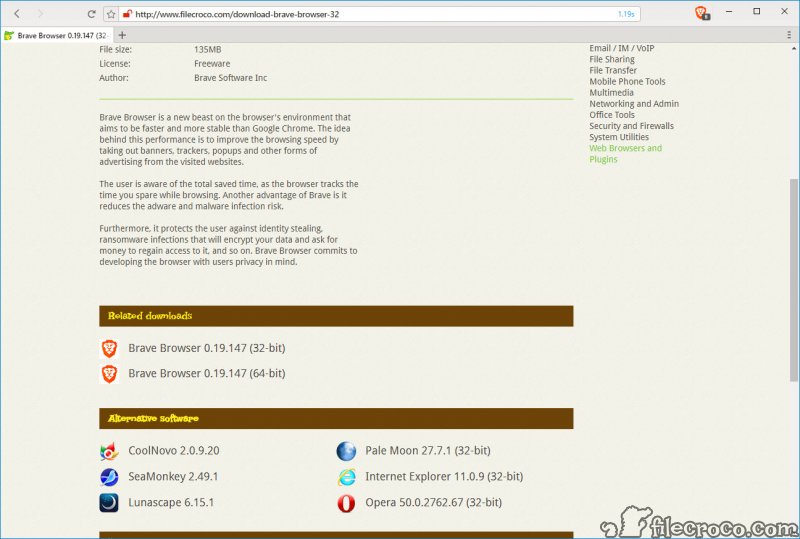The width and height of the screenshot is (800, 539).
Task: Open System Utilities category
Action: click(619, 137)
